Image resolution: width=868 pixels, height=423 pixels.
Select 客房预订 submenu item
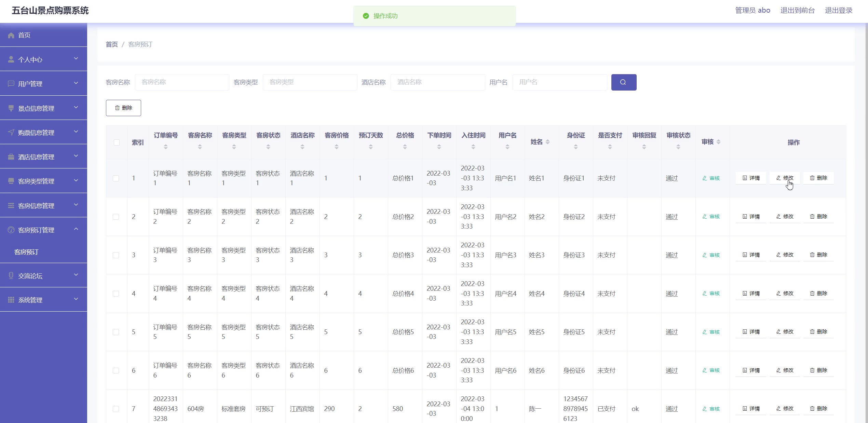pyautogui.click(x=26, y=252)
